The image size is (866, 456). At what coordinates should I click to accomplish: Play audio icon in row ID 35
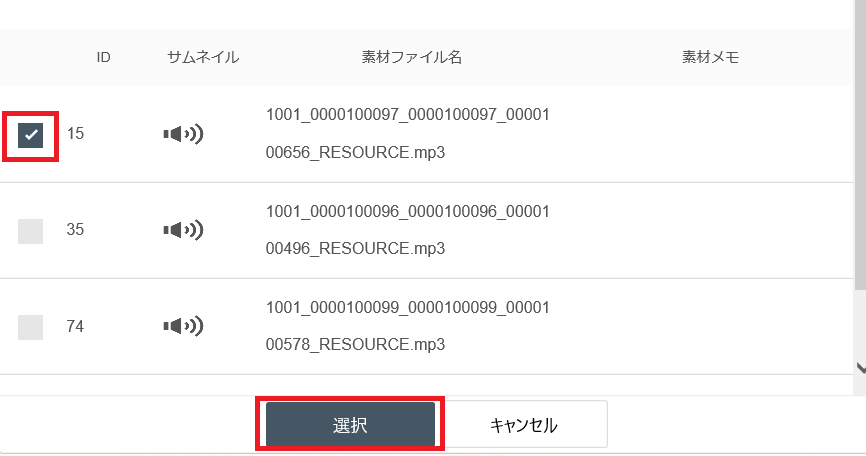(182, 230)
